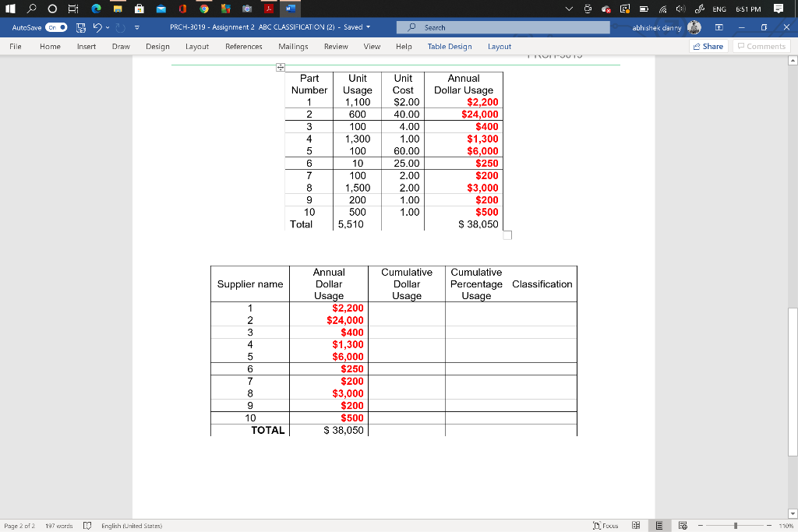Click the Classification column header
This screenshot has width=798, height=532.
point(542,284)
